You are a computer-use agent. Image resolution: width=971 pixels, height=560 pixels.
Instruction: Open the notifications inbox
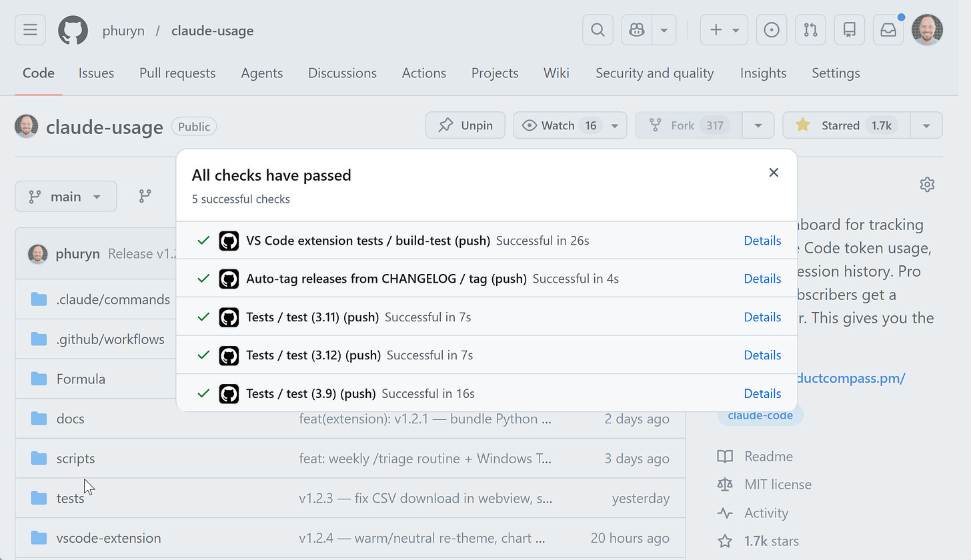[888, 30]
